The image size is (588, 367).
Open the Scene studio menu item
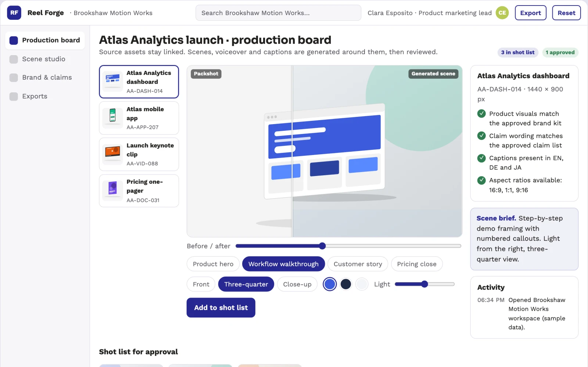45,59
